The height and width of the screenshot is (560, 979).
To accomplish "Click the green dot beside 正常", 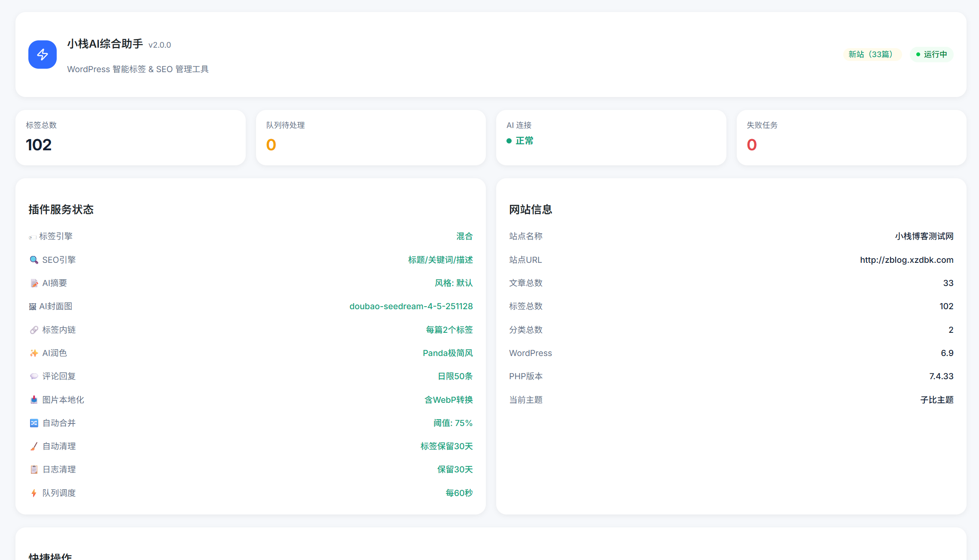I will point(509,141).
